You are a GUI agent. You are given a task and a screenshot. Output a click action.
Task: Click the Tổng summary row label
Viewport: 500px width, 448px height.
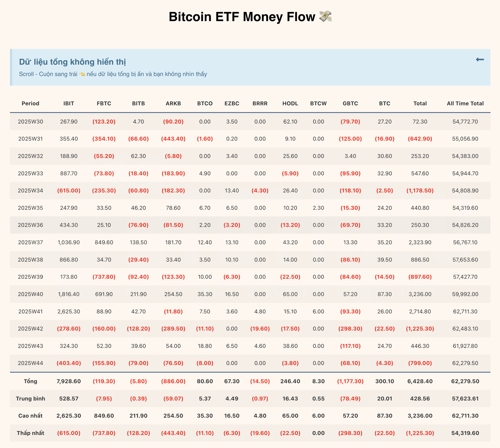30,381
